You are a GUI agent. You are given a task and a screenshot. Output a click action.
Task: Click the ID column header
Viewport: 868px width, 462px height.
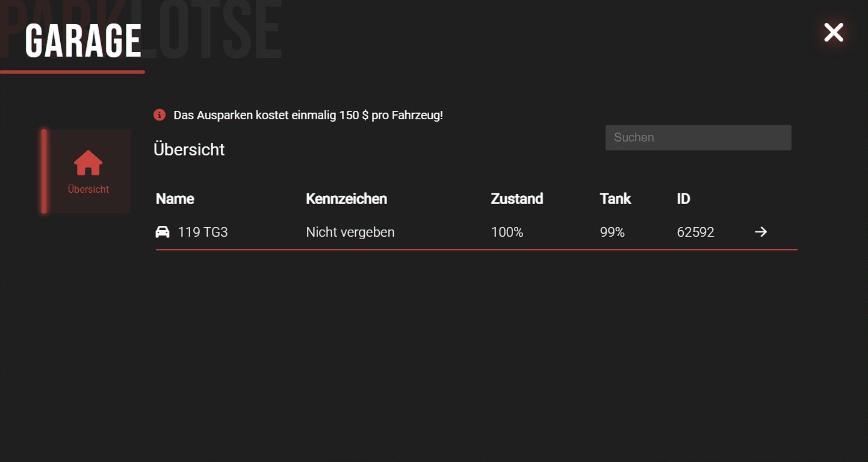tap(683, 199)
